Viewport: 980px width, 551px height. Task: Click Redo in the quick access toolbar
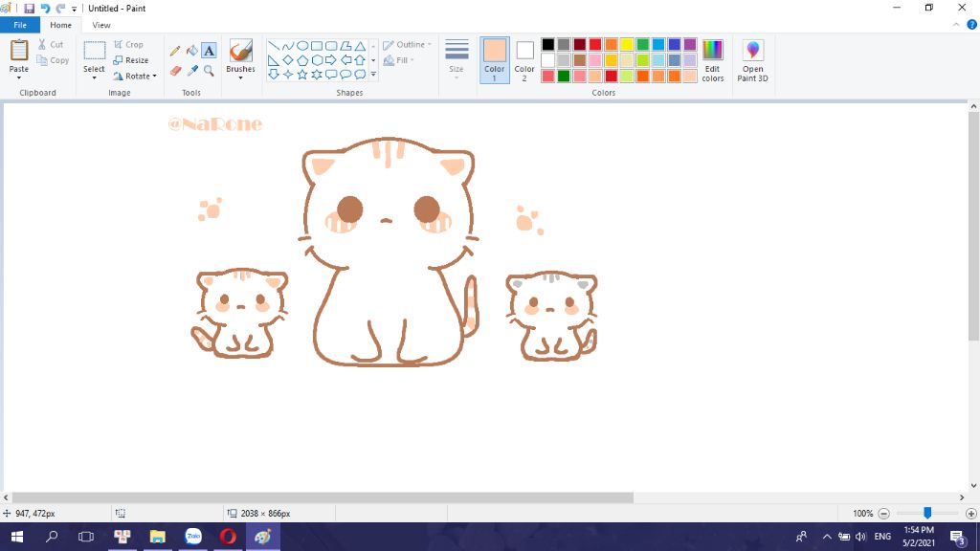pyautogui.click(x=60, y=8)
